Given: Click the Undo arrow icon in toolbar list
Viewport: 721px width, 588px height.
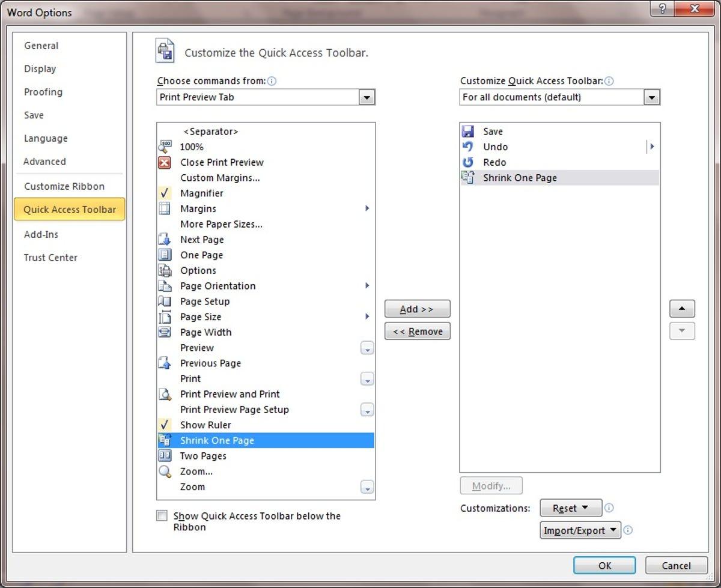Looking at the screenshot, I should [468, 147].
